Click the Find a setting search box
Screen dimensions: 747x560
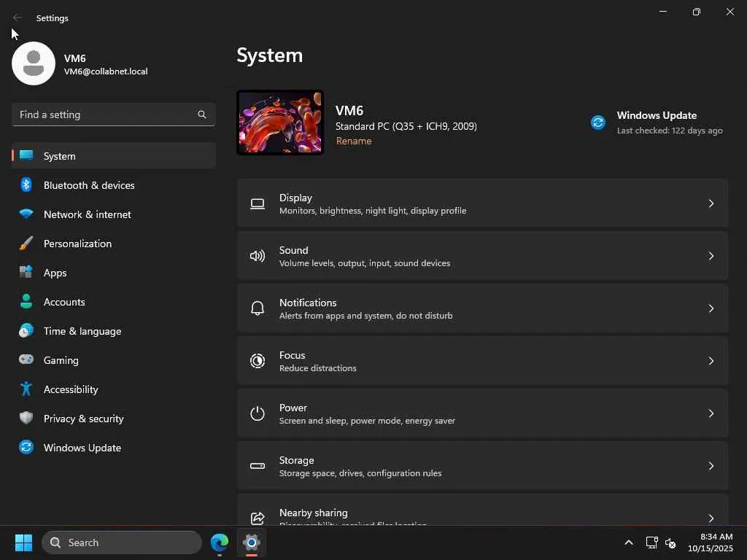106,114
